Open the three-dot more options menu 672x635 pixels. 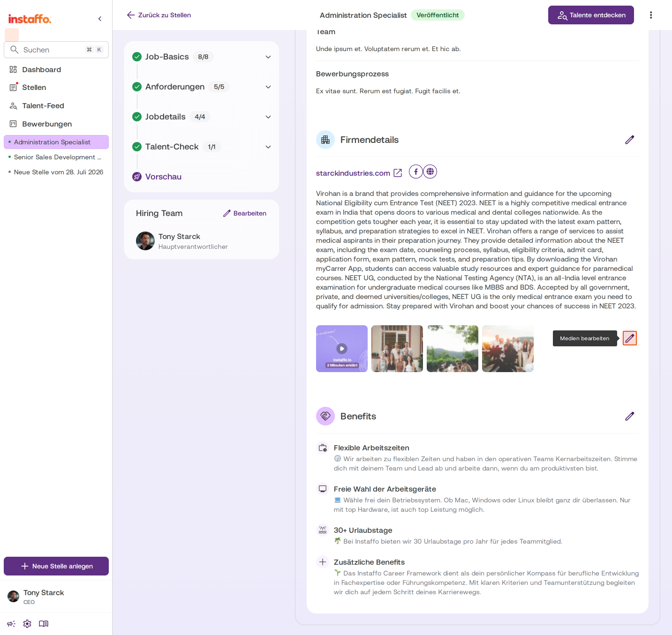(651, 15)
